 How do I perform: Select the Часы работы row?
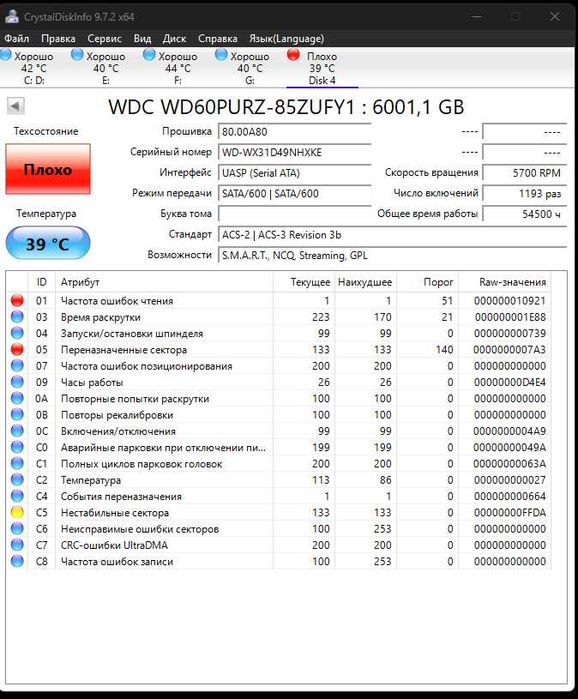[x=279, y=382]
